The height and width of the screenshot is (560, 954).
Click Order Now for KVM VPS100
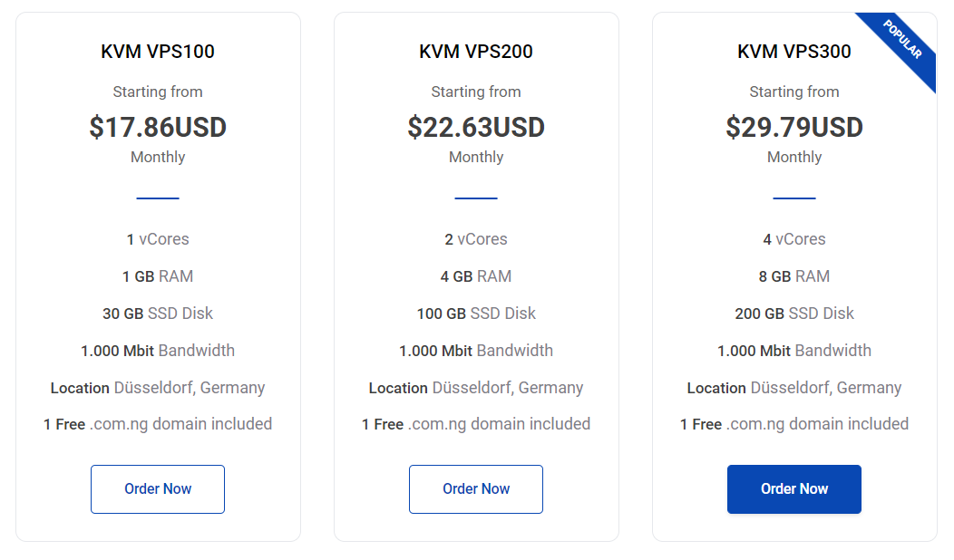pyautogui.click(x=158, y=488)
